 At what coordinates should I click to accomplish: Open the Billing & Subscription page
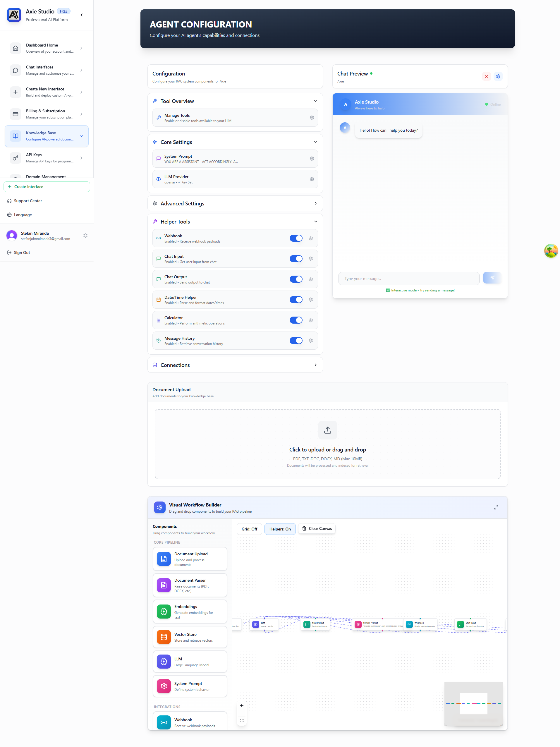(47, 114)
